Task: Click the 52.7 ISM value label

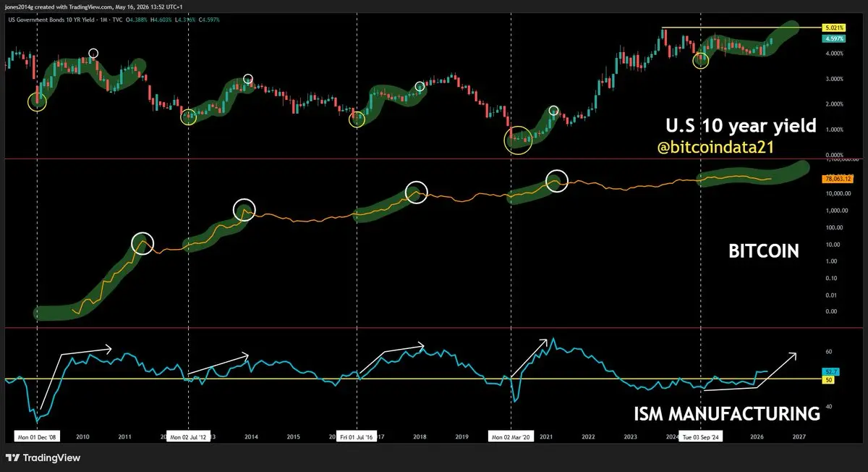Action: click(x=830, y=371)
